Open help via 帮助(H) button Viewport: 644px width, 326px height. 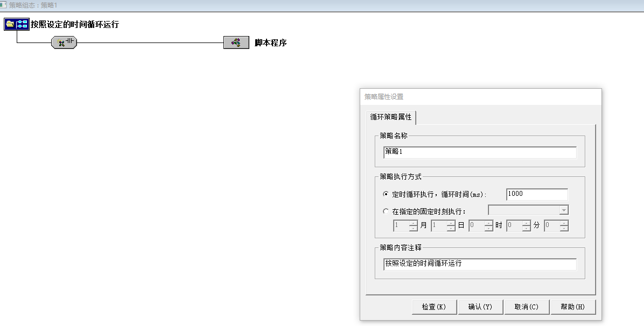[x=572, y=307]
